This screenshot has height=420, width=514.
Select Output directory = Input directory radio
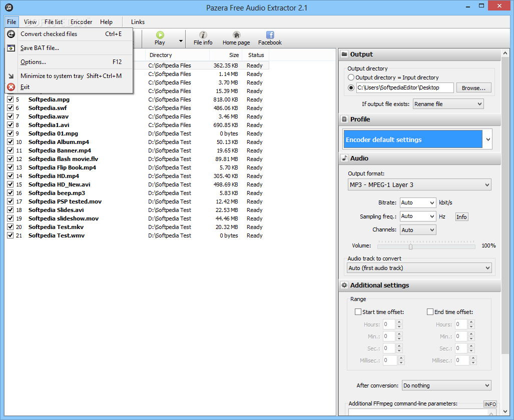pos(351,77)
